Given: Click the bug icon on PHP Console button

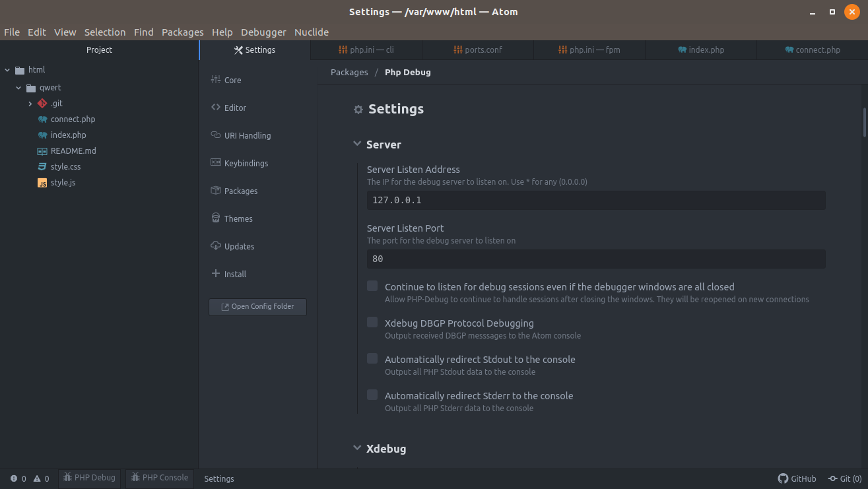Looking at the screenshot, I should 135,478.
